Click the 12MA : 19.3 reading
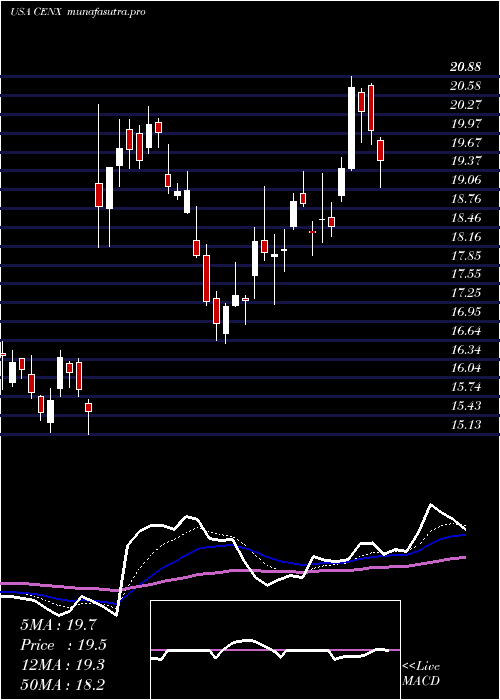Image resolution: width=500 pixels, height=700 pixels. coord(62,665)
